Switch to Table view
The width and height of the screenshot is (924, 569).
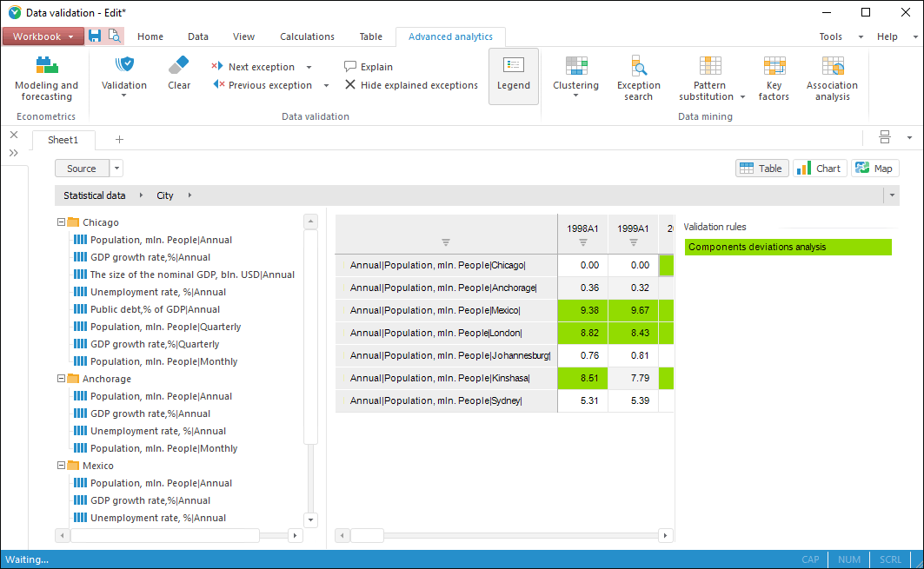[x=762, y=169]
